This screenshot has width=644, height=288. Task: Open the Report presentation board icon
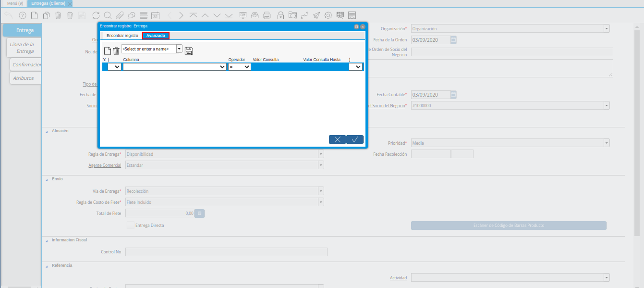(243, 15)
